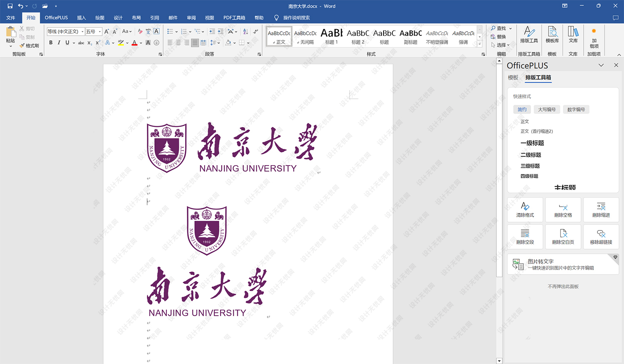This screenshot has width=624, height=364.
Task: Click the 不再弹出此面板 link
Action: (x=563, y=287)
